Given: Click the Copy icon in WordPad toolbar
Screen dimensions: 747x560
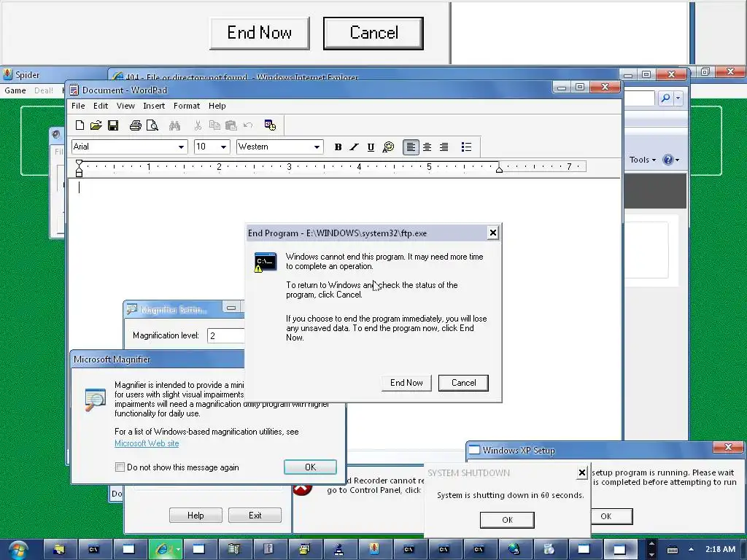Looking at the screenshot, I should 214,125.
